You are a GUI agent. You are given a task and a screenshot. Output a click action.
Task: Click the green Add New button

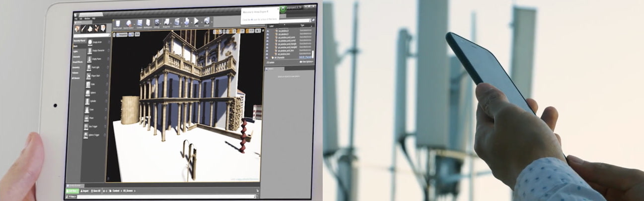pos(72,191)
